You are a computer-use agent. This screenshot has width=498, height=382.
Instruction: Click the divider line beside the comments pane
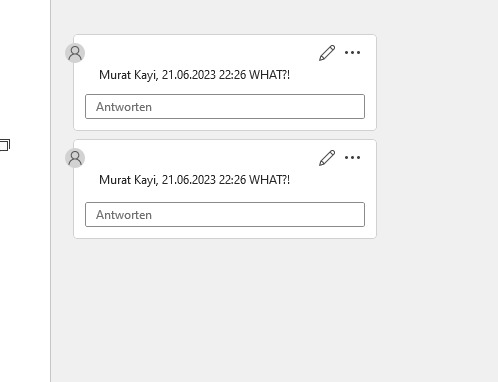[51, 191]
